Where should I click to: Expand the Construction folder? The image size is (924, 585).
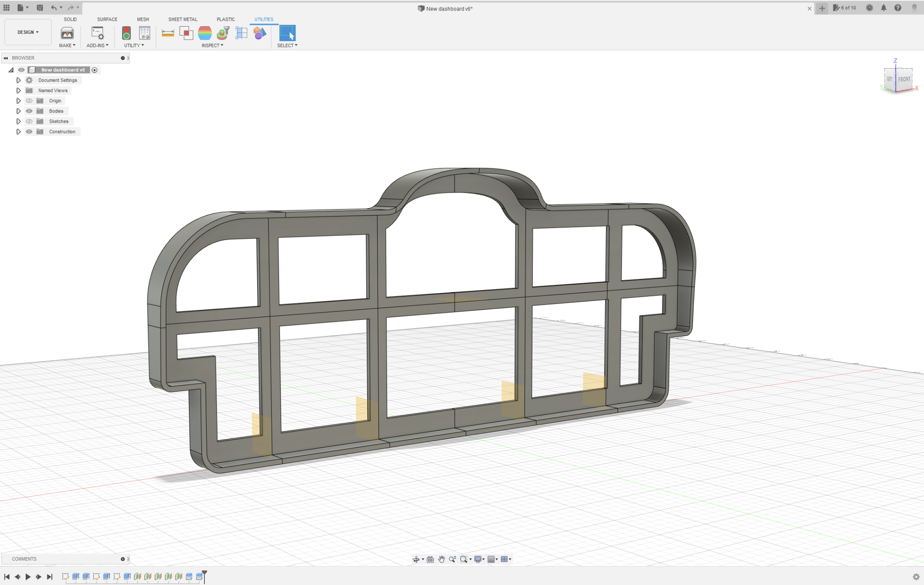(x=18, y=132)
